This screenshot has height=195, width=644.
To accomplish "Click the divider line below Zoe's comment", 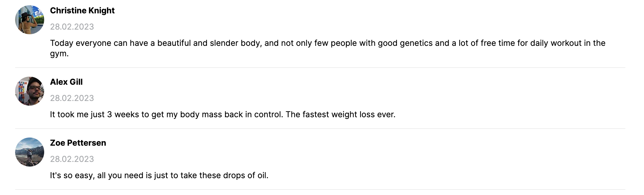I will [320, 189].
